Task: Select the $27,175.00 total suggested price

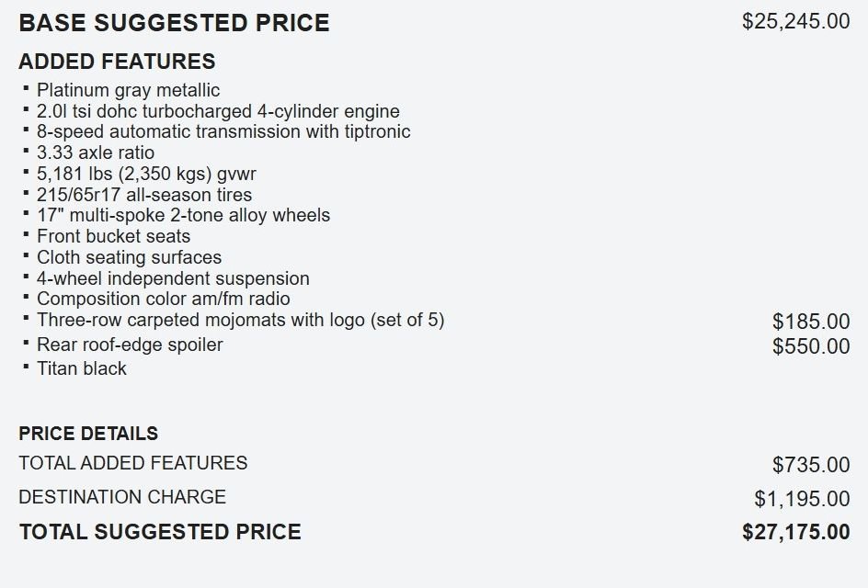Action: [795, 532]
